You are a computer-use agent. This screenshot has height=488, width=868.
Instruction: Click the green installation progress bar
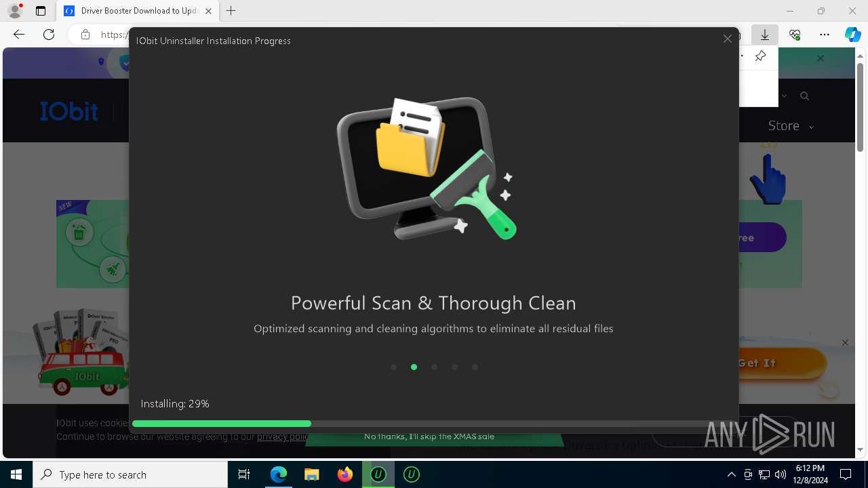(x=222, y=424)
